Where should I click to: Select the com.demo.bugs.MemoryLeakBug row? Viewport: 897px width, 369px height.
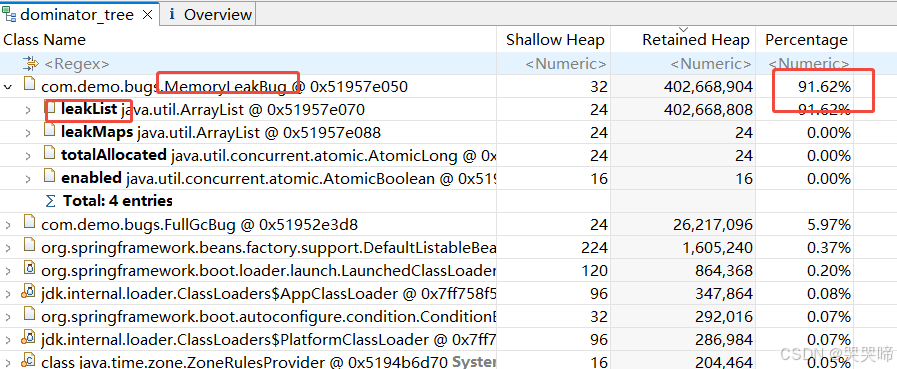tap(224, 87)
